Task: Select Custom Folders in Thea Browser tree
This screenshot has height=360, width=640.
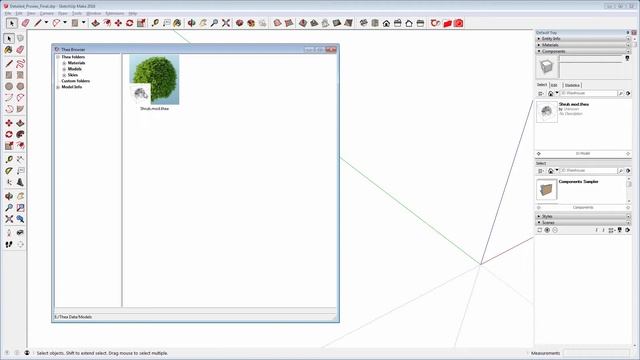Action: pos(76,81)
